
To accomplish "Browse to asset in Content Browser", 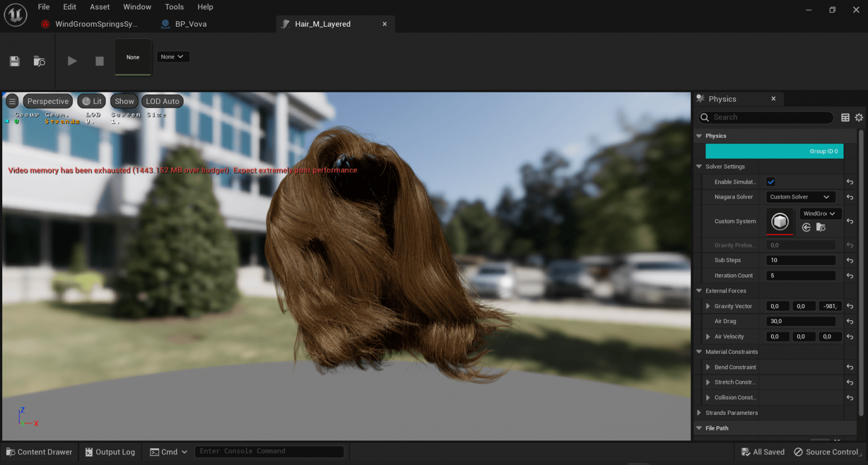I will [x=39, y=61].
